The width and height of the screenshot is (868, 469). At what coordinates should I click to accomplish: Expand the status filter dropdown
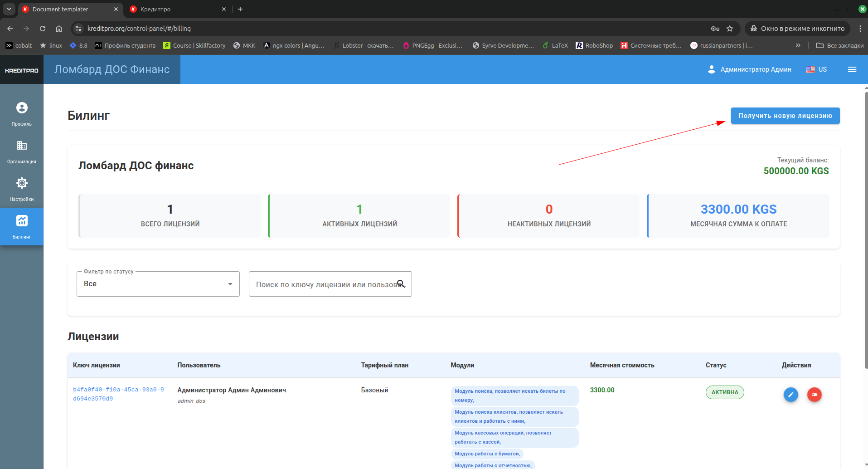pyautogui.click(x=158, y=284)
